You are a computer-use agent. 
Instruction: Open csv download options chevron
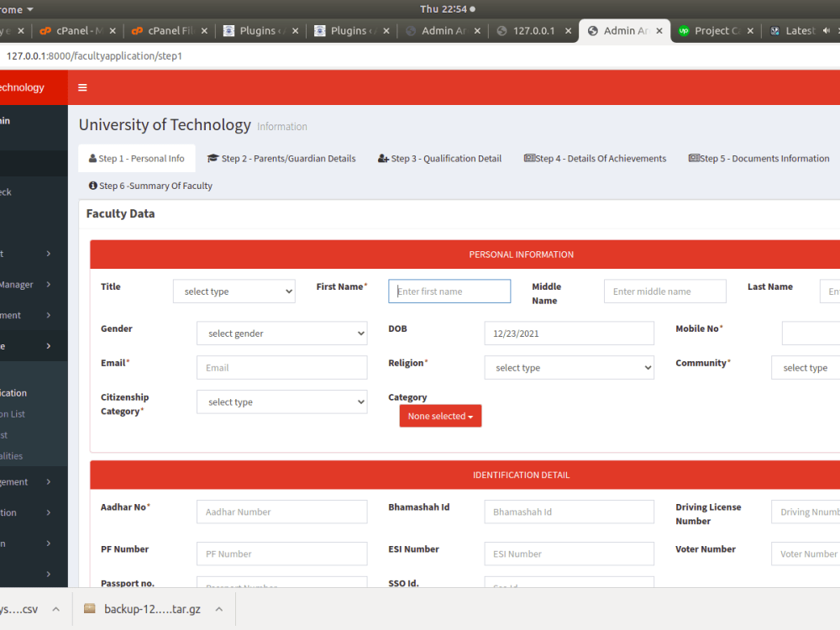(55, 609)
